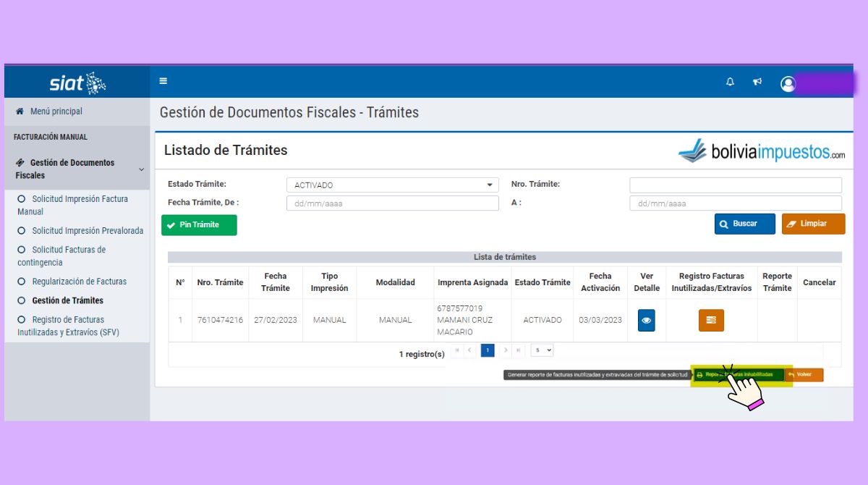Select Solicitud Impresión Prevalorada menu item

pos(87,231)
